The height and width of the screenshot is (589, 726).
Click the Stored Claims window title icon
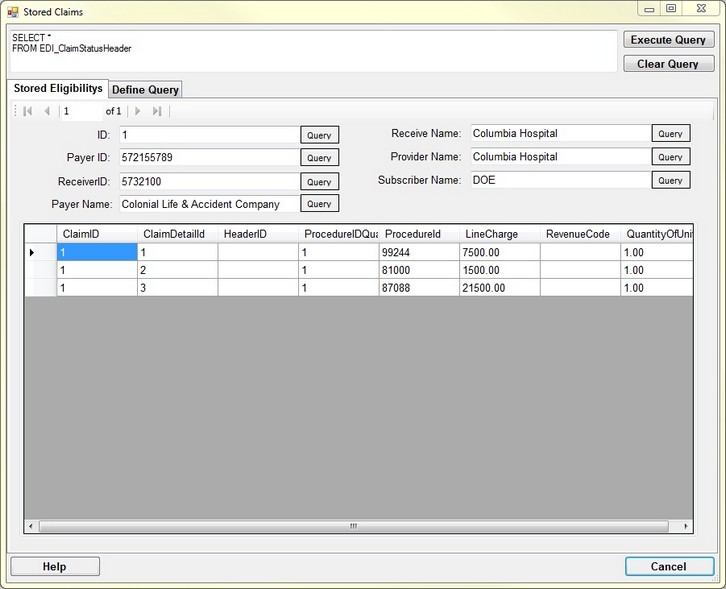point(13,11)
